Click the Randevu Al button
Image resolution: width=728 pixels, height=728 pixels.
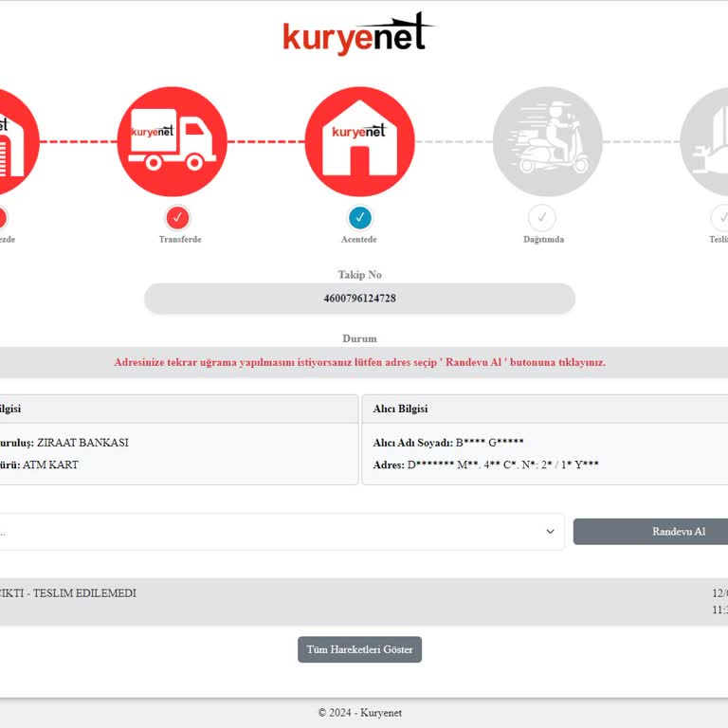pyautogui.click(x=650, y=532)
